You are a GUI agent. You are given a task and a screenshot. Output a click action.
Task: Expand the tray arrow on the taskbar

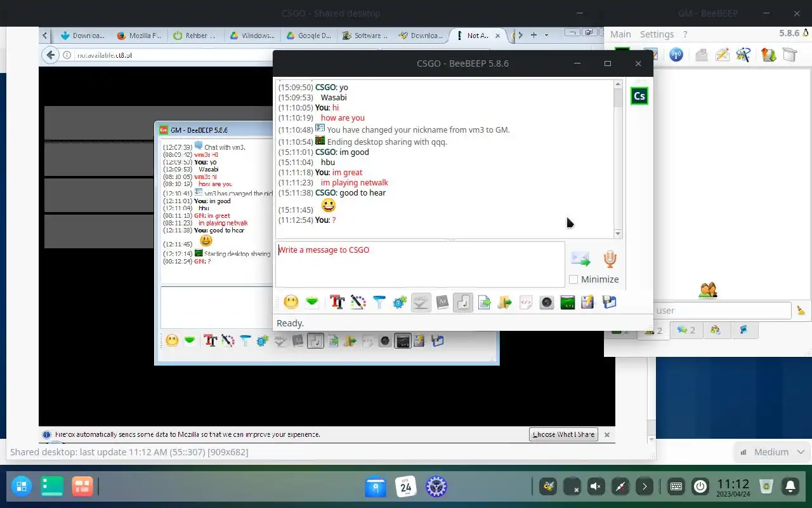pyautogui.click(x=645, y=487)
